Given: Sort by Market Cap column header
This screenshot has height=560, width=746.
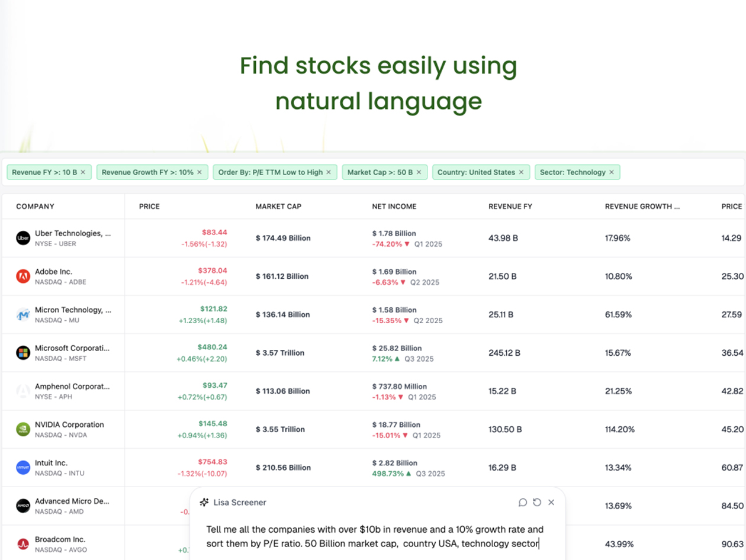Looking at the screenshot, I should coord(278,207).
